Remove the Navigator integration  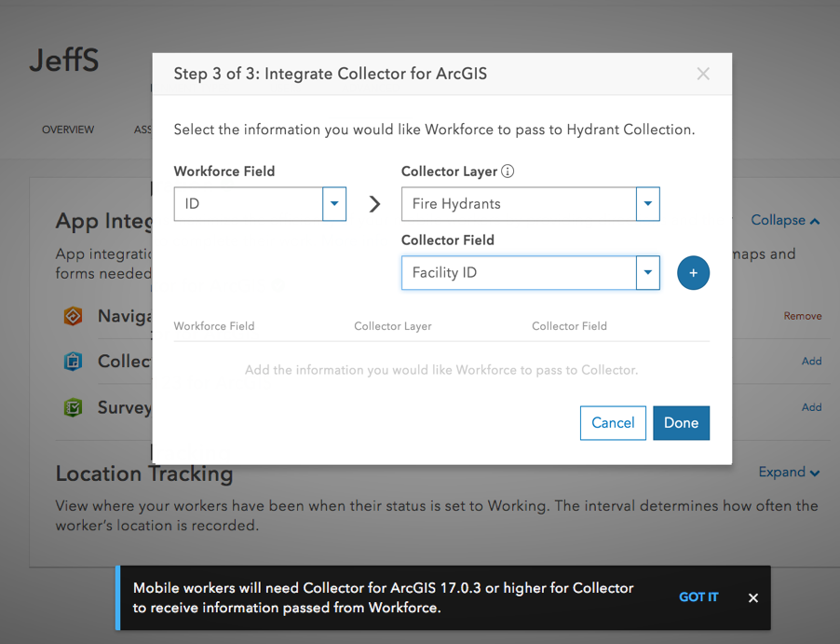pyautogui.click(x=803, y=316)
